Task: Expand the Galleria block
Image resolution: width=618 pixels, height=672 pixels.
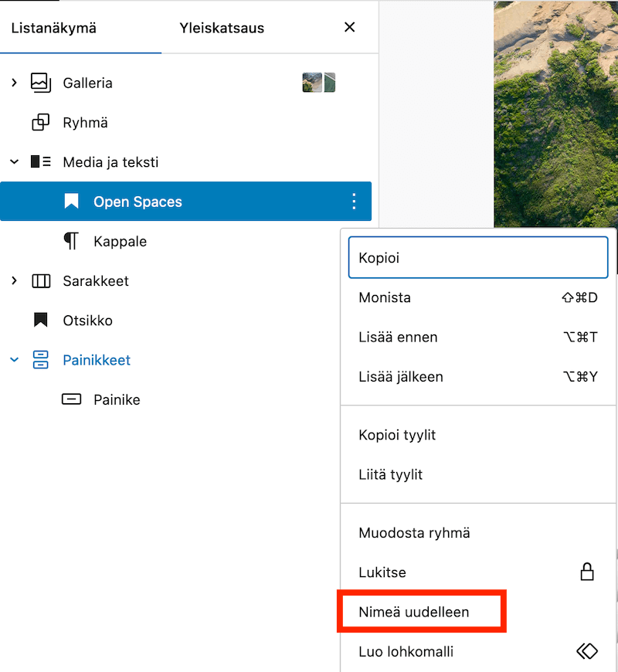Action: (14, 83)
